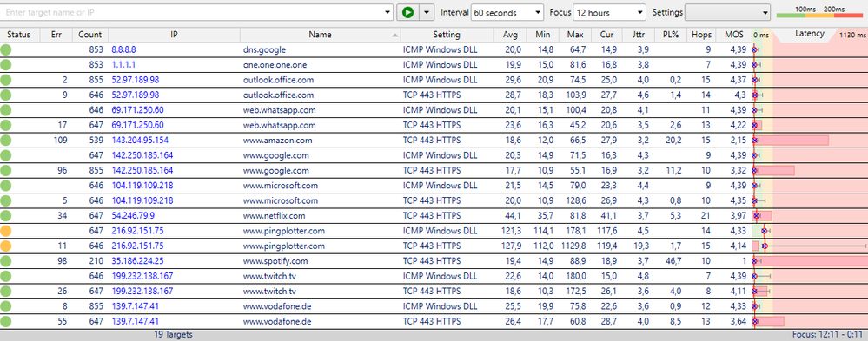
Task: Click the Err count 109 cell
Action: pyautogui.click(x=56, y=141)
